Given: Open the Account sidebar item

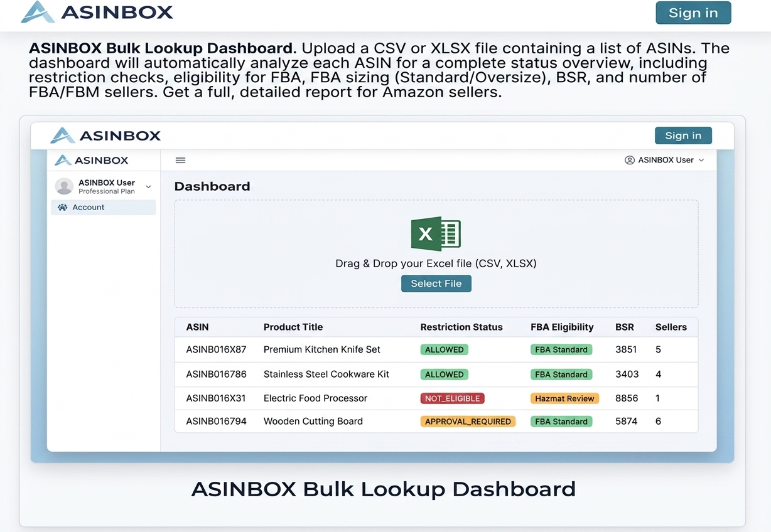Looking at the screenshot, I should point(103,207).
